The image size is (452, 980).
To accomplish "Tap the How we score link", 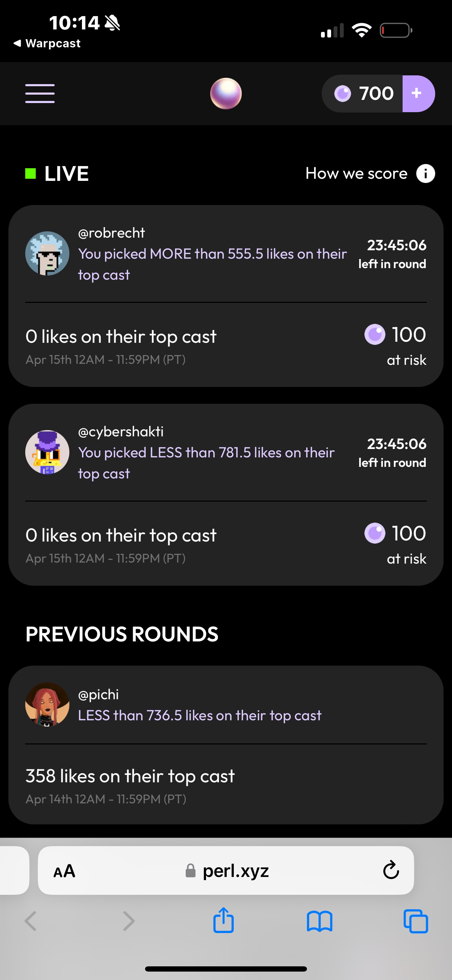I will [356, 174].
